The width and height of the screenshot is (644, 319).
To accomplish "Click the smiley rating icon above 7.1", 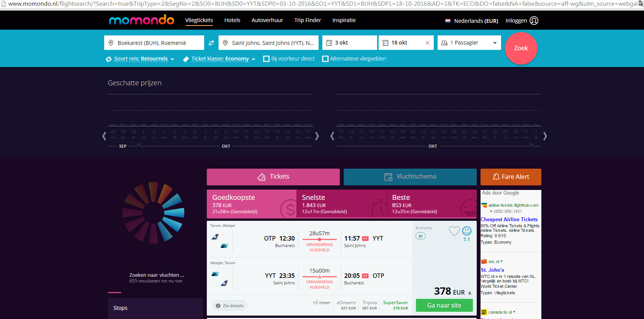I will (466, 231).
